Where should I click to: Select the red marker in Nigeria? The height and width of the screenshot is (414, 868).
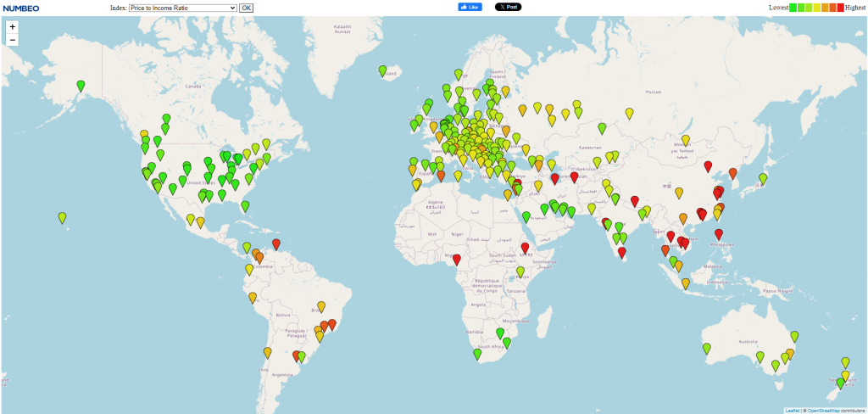click(457, 259)
